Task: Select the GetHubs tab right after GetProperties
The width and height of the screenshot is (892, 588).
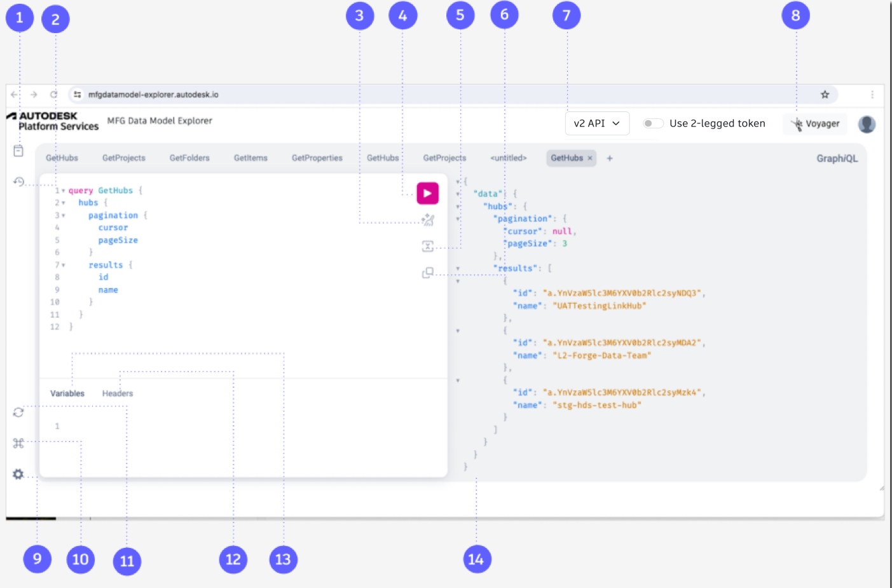Action: coord(383,158)
